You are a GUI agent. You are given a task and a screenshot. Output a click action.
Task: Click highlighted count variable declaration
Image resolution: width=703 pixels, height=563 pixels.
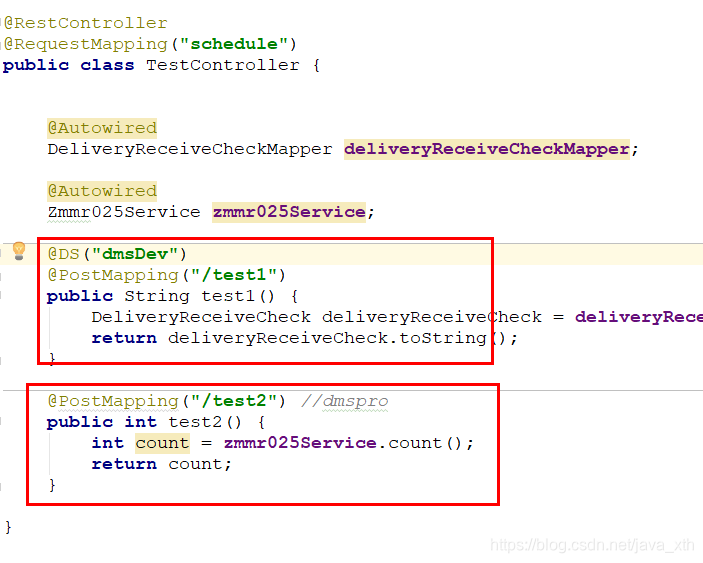(x=162, y=443)
